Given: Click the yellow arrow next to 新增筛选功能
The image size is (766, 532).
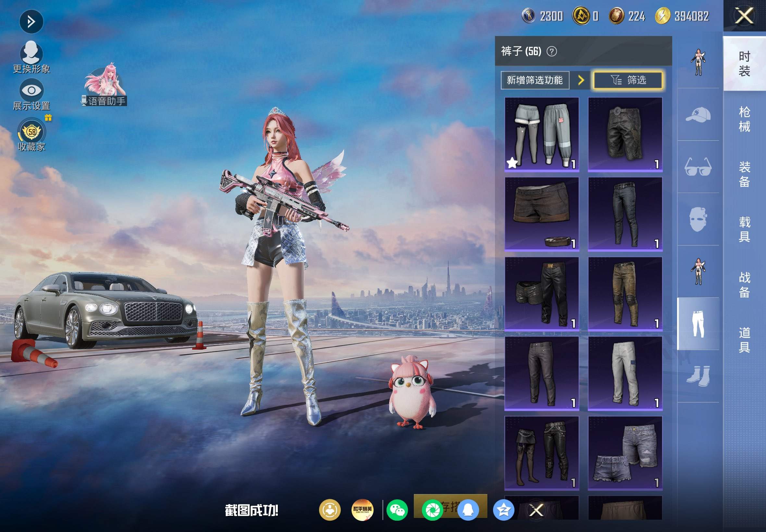Looking at the screenshot, I should [581, 80].
